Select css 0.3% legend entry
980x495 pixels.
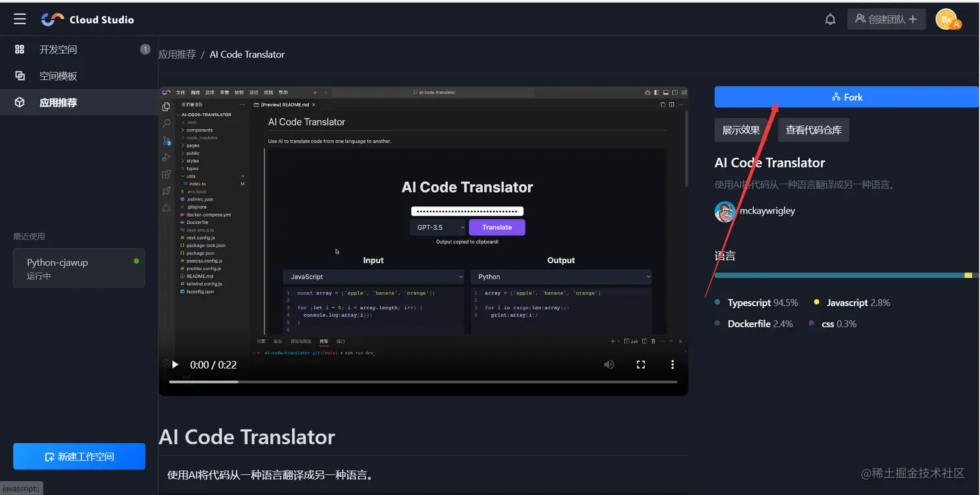tap(833, 324)
